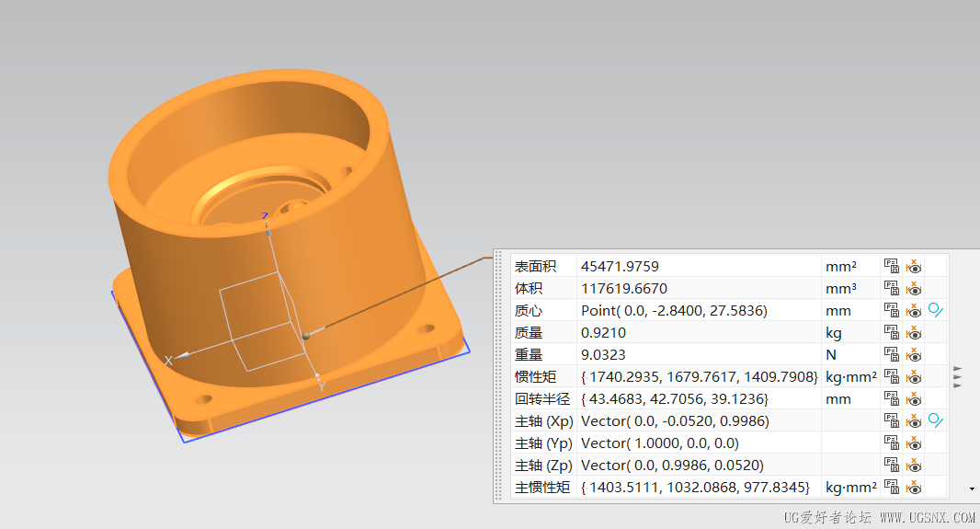Toggle eye visibility icon for 质量
The width and height of the screenshot is (980, 529).
point(914,333)
